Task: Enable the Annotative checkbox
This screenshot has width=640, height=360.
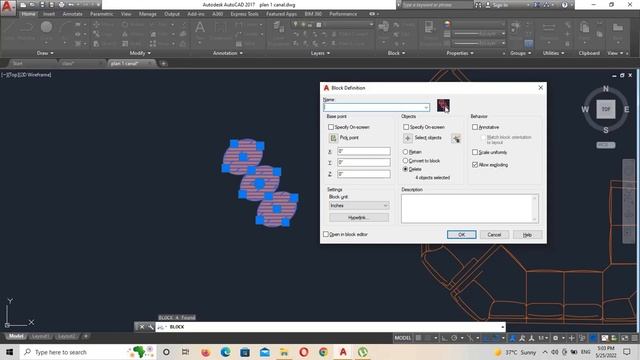Action: click(x=475, y=127)
